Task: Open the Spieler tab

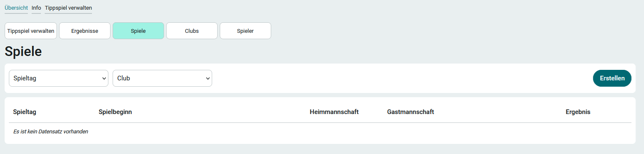Action: [x=245, y=31]
